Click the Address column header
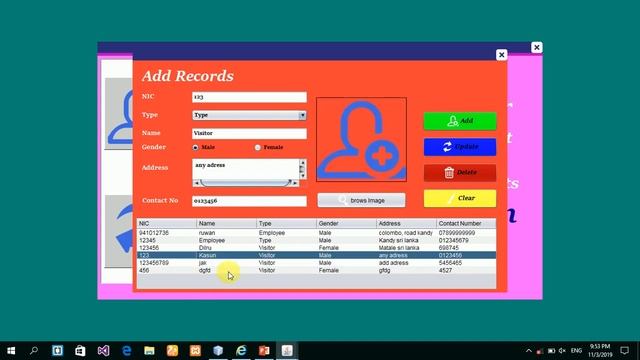This screenshot has height=360, width=640. click(x=407, y=224)
